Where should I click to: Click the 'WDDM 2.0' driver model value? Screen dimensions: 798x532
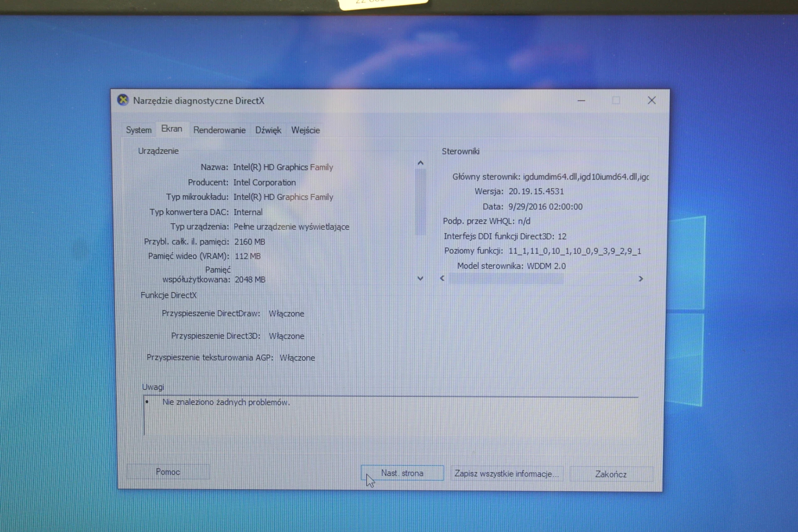point(547,266)
